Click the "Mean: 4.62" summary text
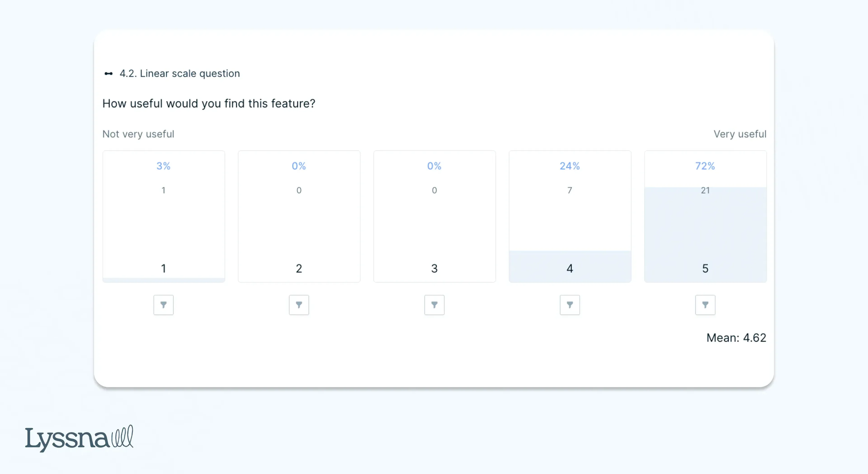The width and height of the screenshot is (868, 474). click(x=736, y=337)
